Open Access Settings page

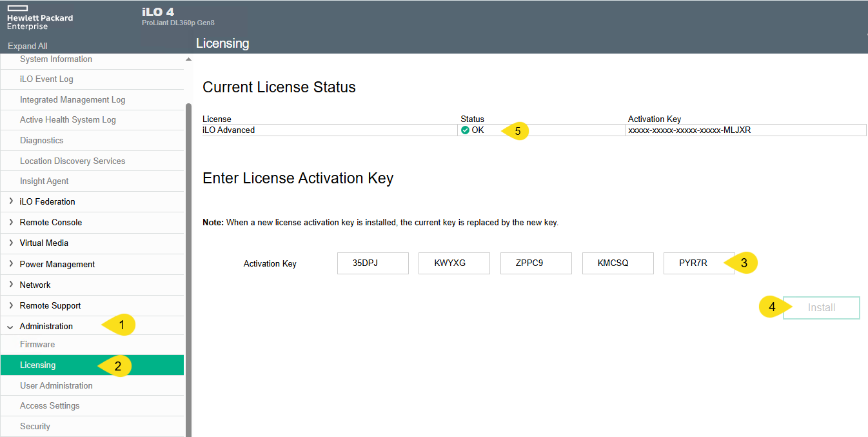(50, 406)
